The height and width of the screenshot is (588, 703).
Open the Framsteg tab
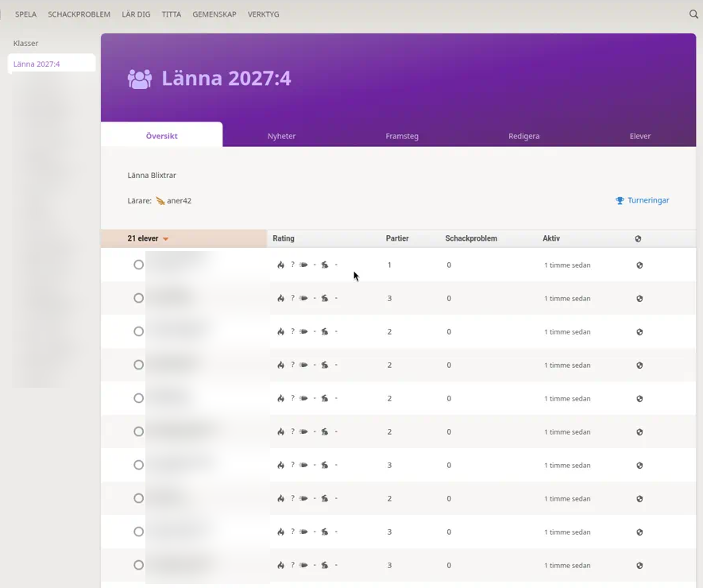(x=402, y=136)
